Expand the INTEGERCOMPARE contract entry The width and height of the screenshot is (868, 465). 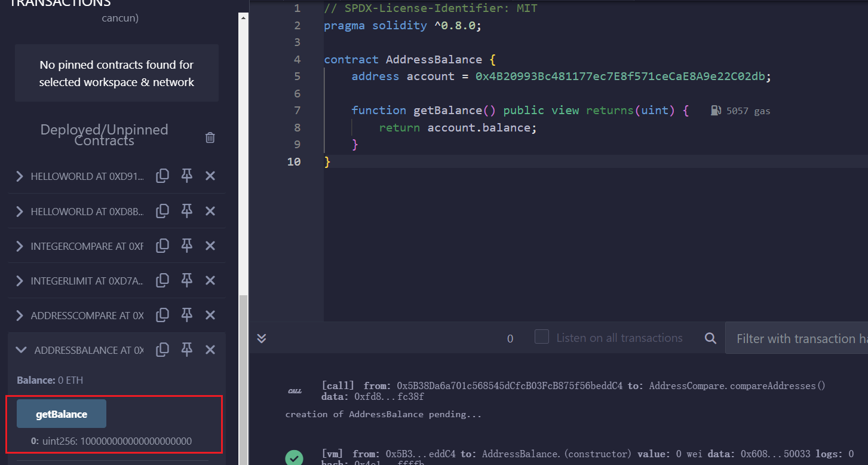point(20,246)
